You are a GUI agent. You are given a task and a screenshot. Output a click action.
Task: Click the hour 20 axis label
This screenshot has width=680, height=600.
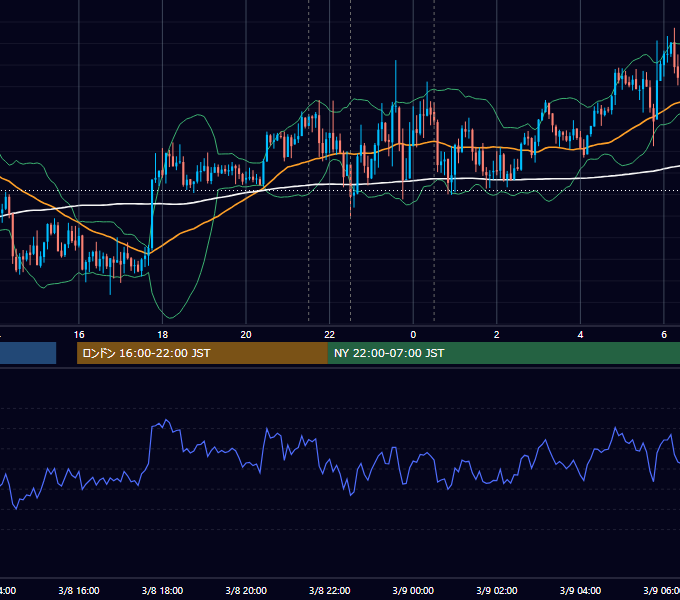[246, 335]
